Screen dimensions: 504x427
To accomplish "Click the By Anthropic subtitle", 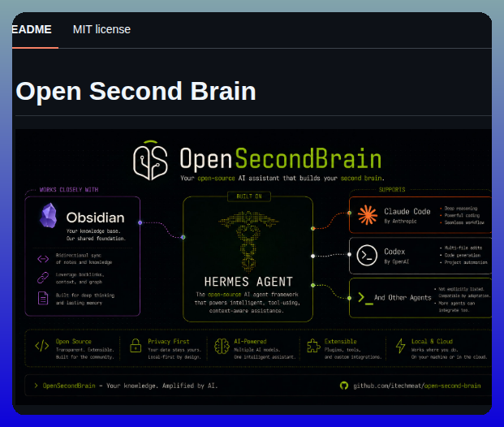I will click(x=400, y=222).
